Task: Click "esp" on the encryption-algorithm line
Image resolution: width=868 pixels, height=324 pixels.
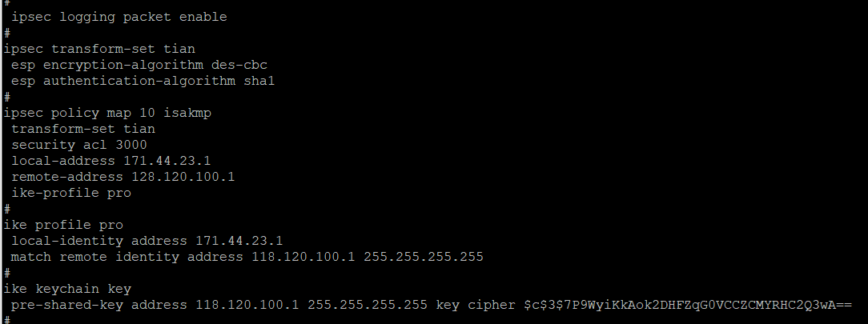Action: pos(23,65)
